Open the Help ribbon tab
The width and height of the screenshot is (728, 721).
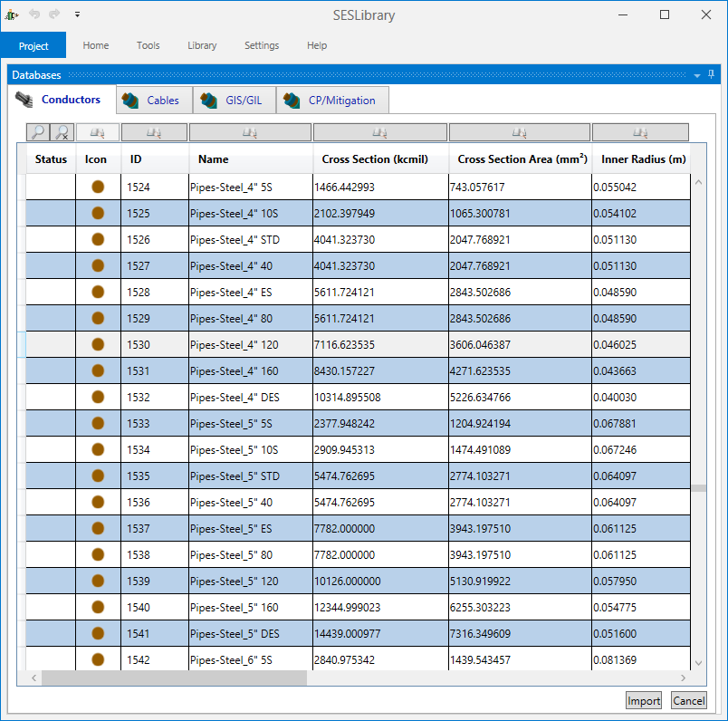(317, 45)
